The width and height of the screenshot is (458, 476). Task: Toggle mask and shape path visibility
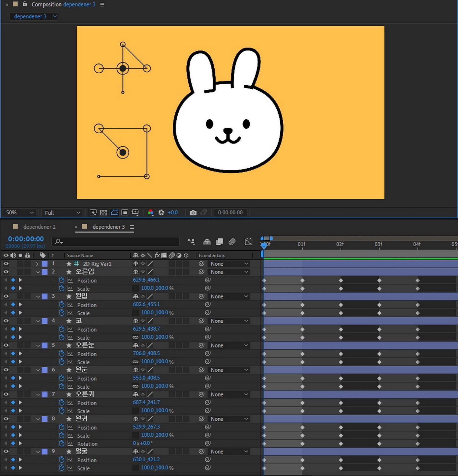(114, 213)
